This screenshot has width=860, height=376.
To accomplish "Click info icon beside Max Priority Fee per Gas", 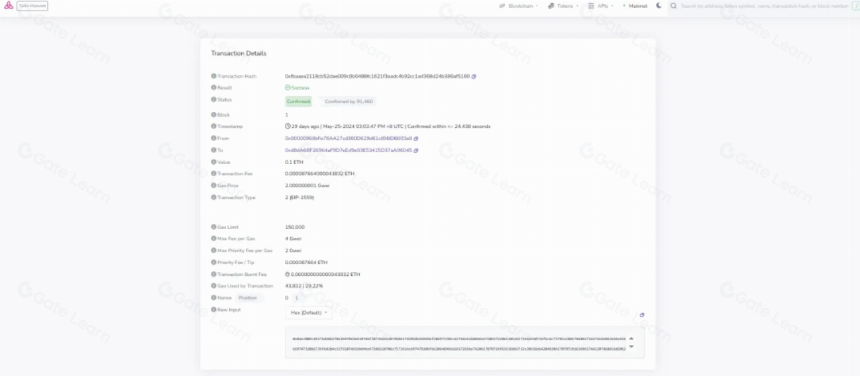I will (214, 250).
